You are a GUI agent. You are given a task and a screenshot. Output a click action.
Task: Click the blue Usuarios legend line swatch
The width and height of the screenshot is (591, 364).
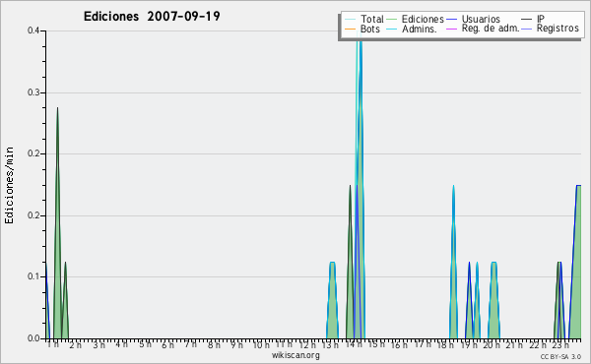pos(451,19)
